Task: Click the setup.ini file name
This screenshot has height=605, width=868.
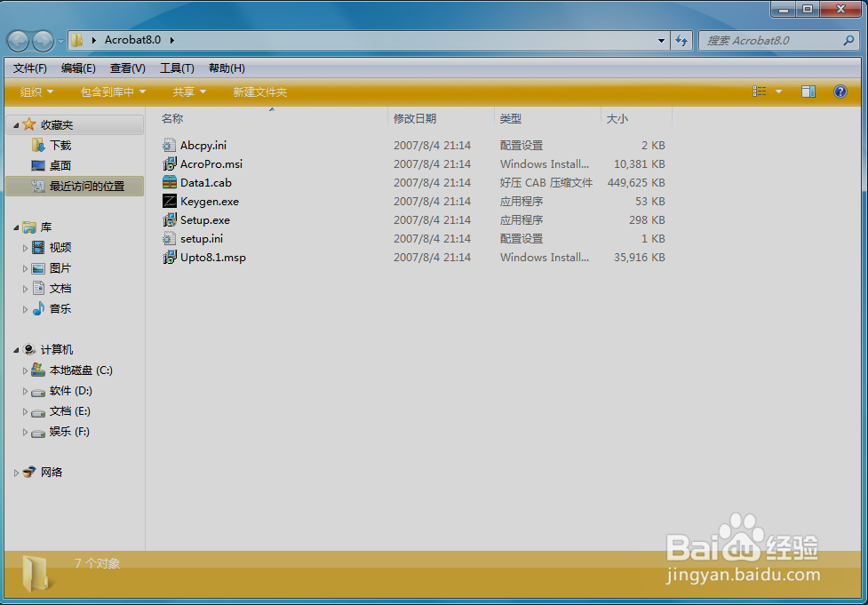Action: click(202, 239)
